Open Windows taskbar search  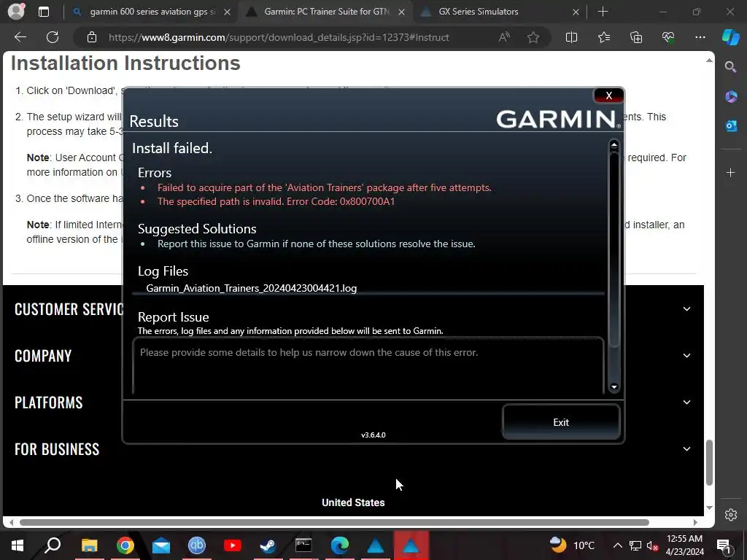point(53,545)
